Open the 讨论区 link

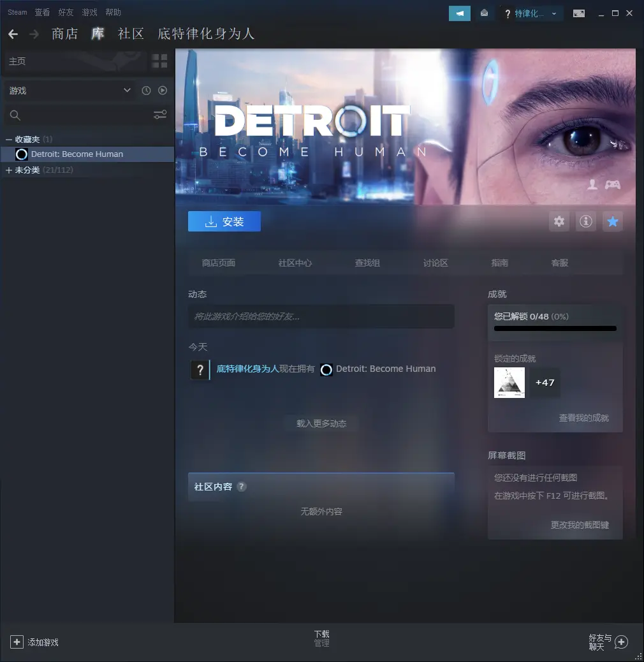[435, 263]
